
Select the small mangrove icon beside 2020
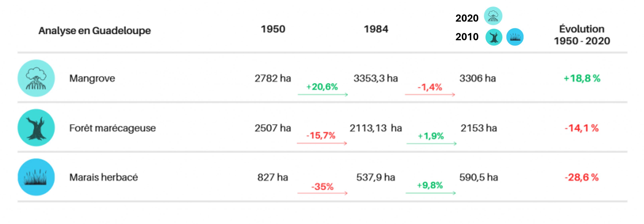tap(493, 16)
